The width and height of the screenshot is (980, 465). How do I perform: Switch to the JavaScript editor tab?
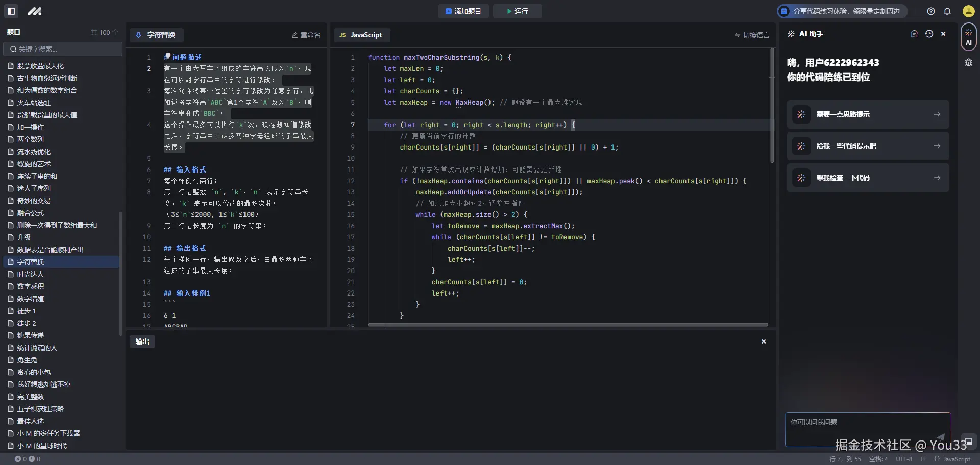click(x=362, y=35)
